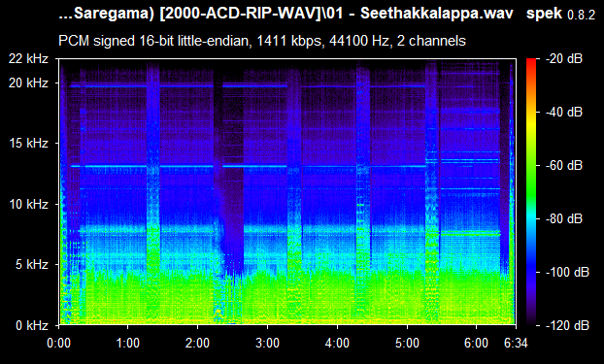
Task: Click the 5:00 time axis marker
Action: [407, 343]
